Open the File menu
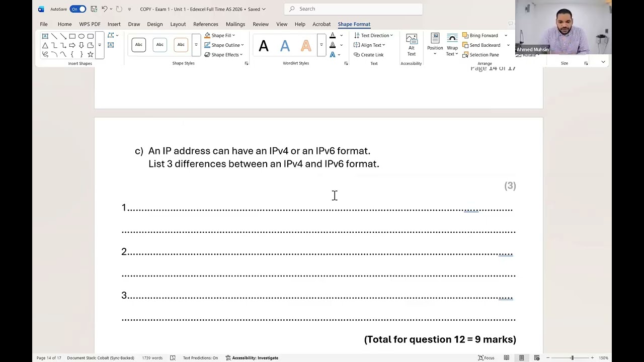Image resolution: width=644 pixels, height=362 pixels. point(44,24)
